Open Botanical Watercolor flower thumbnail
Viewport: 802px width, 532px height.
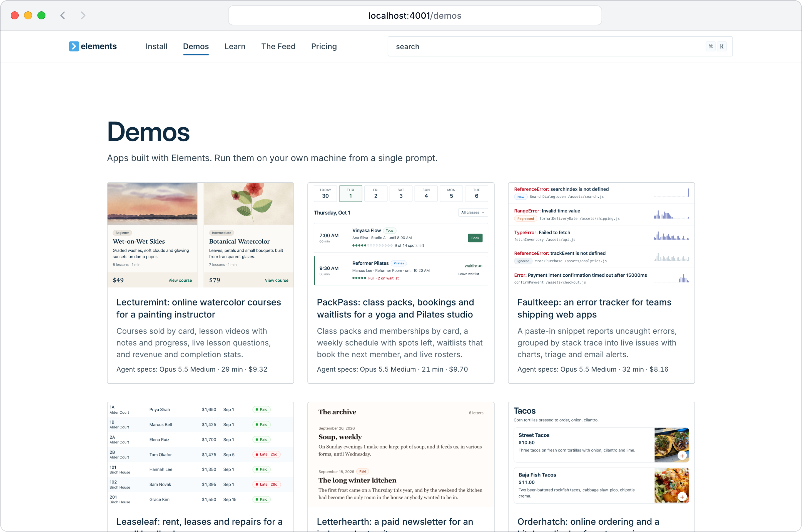(249, 204)
